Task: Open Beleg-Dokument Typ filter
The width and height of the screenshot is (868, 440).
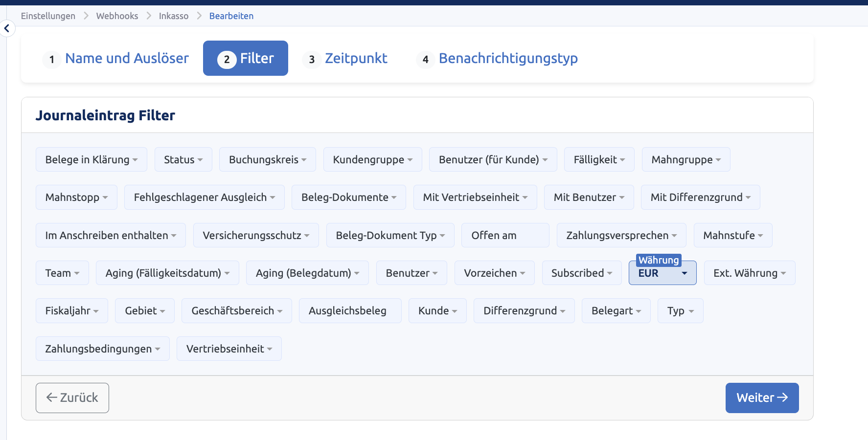Action: coord(390,235)
